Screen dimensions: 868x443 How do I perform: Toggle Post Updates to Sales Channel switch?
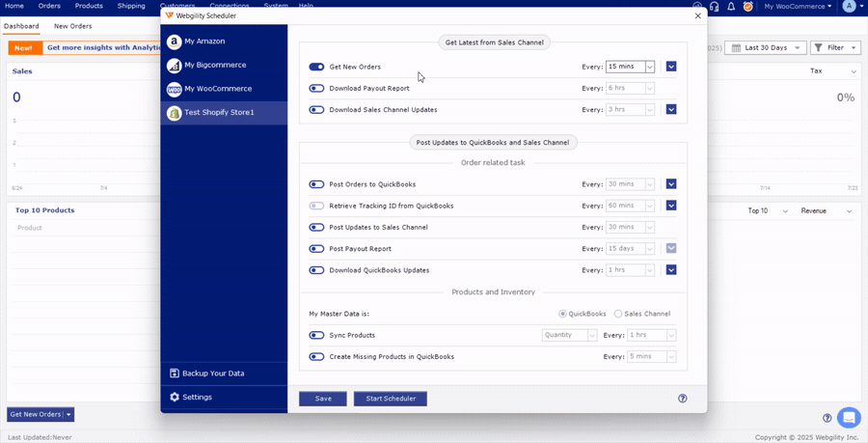click(316, 227)
